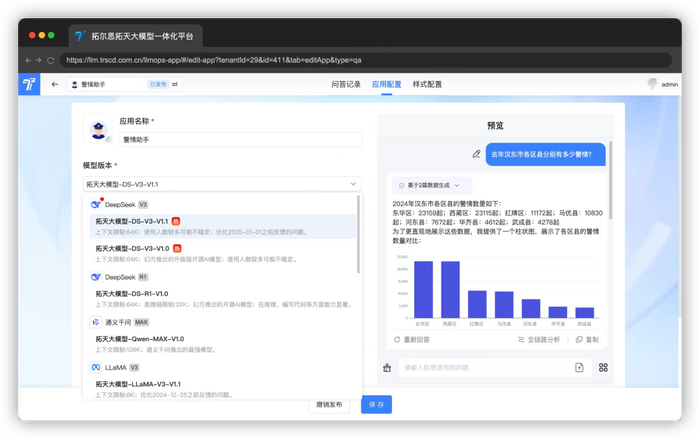The height and width of the screenshot is (439, 700).
Task: Click the 撤销发布 button
Action: [x=329, y=404]
